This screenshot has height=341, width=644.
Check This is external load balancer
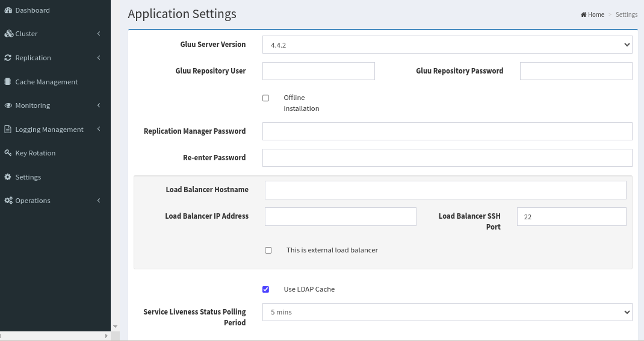[268, 250]
